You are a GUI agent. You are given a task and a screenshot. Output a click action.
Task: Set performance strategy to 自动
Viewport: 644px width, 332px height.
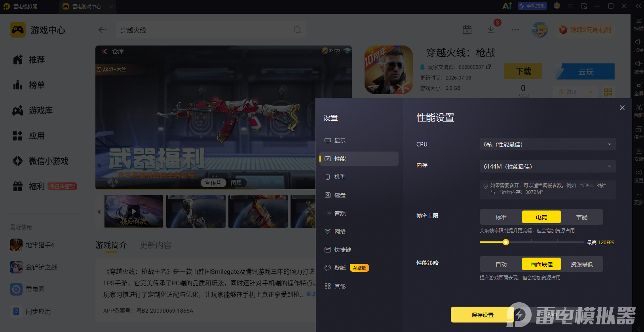(501, 264)
